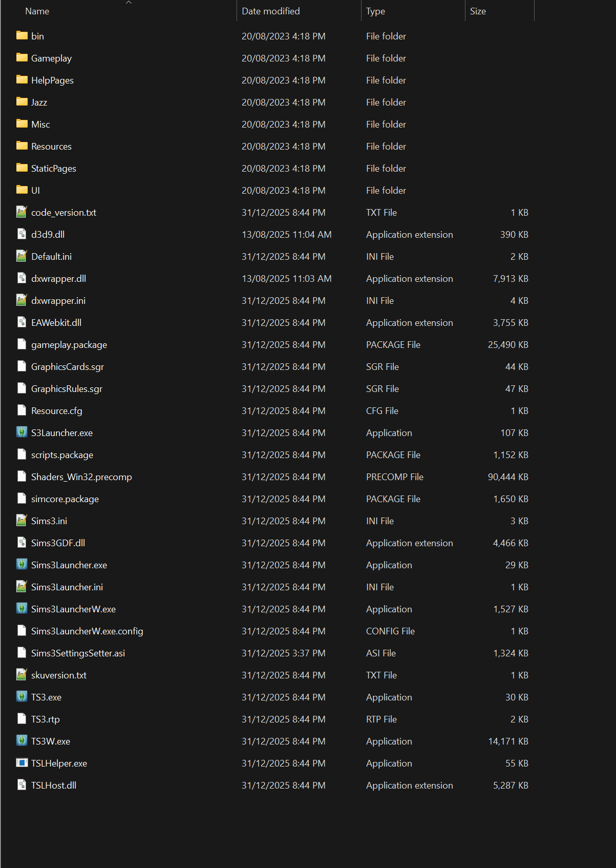The width and height of the screenshot is (616, 868).
Task: Select the file name Shaders_Win32.precomp
Action: tap(81, 477)
